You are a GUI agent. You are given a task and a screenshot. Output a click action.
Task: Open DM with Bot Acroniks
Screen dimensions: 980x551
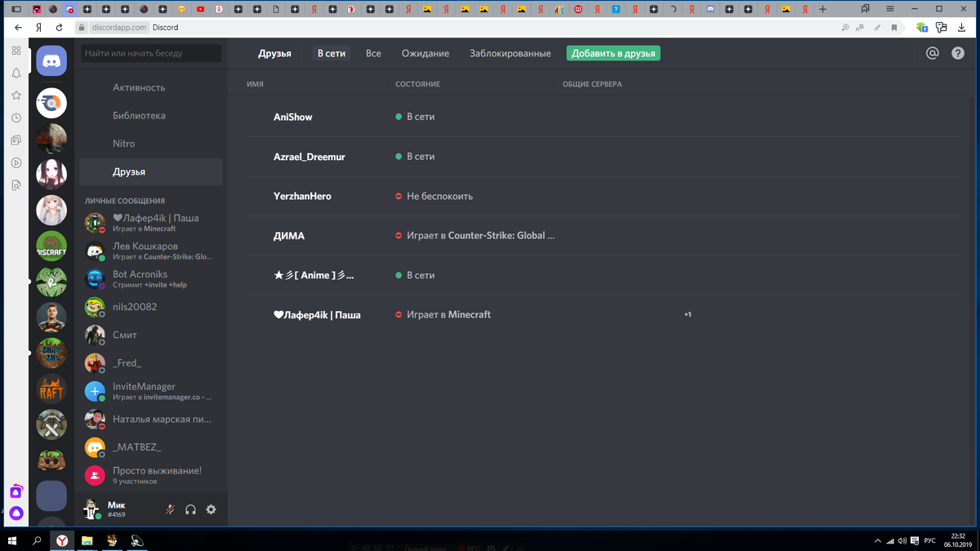coord(151,279)
